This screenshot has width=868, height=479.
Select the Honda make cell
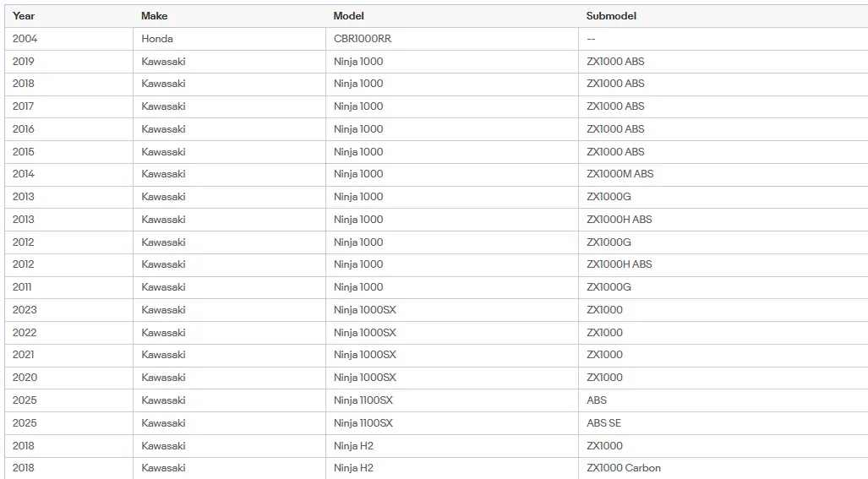pyautogui.click(x=156, y=39)
